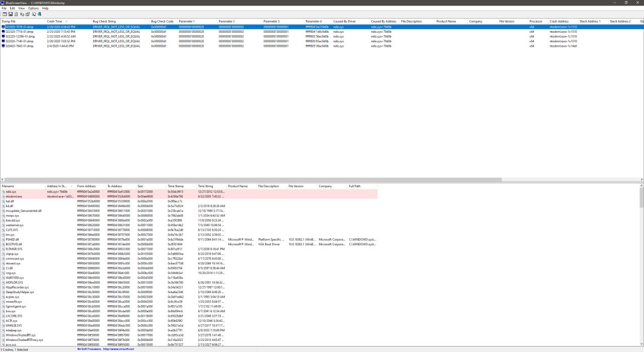Click the lower pane vertical scrollbar thumb

click(x=642, y=197)
